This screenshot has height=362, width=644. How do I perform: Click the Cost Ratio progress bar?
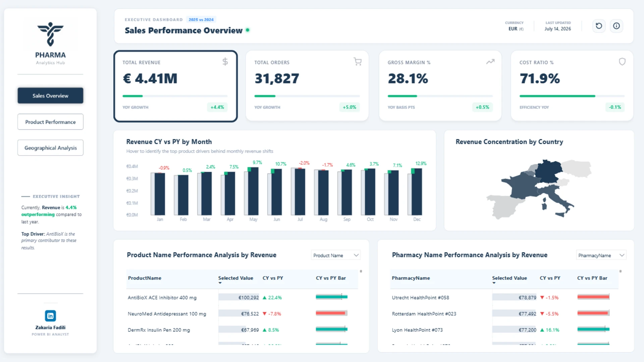click(572, 96)
